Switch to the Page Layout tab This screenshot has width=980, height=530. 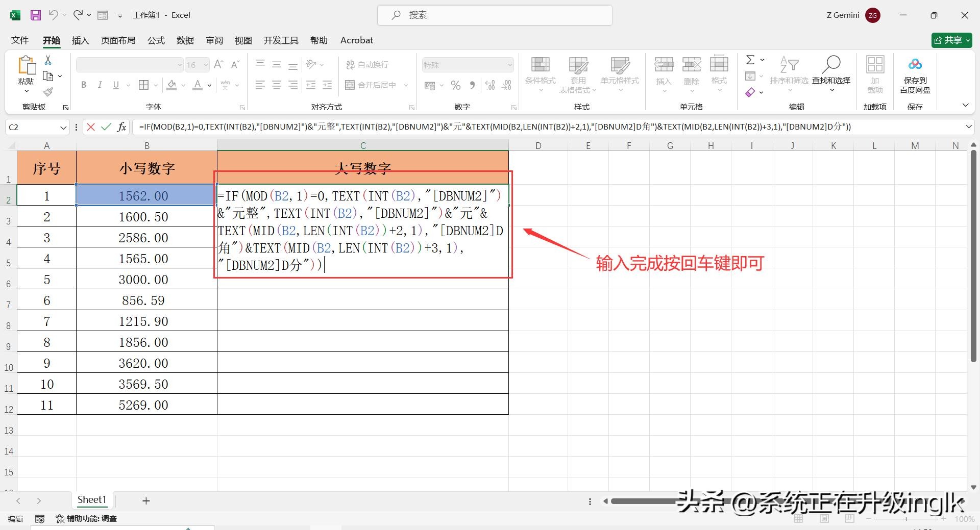click(118, 40)
